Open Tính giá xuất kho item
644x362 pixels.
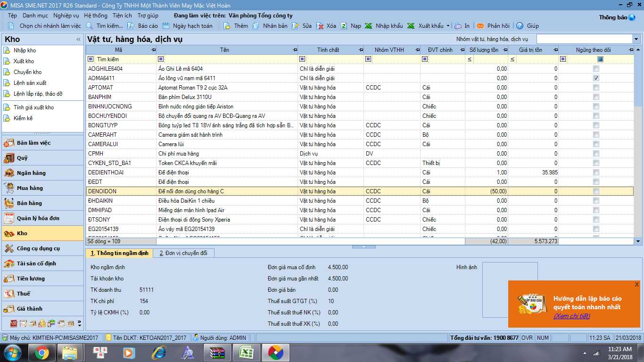click(33, 107)
